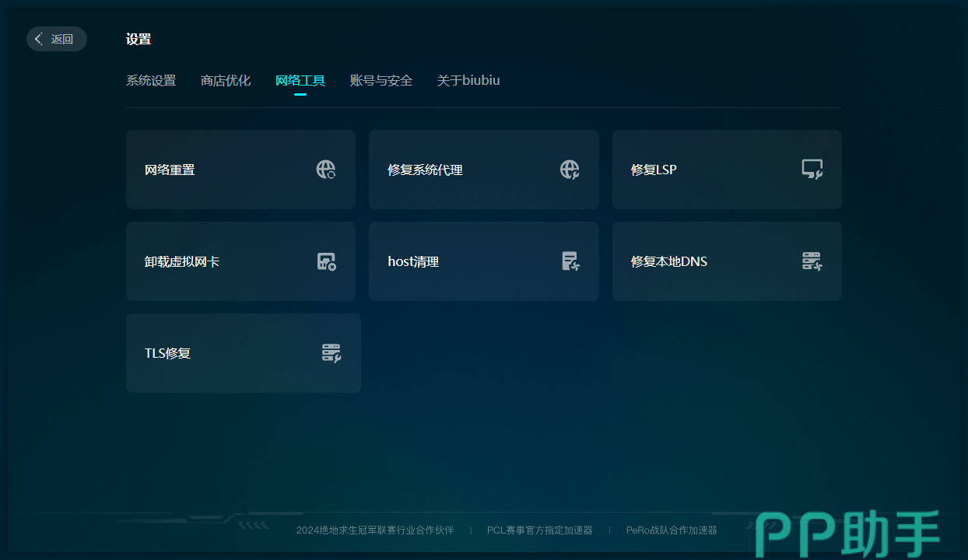Open the 商店优化 tab
Image resolution: width=968 pixels, height=560 pixels.
(226, 80)
